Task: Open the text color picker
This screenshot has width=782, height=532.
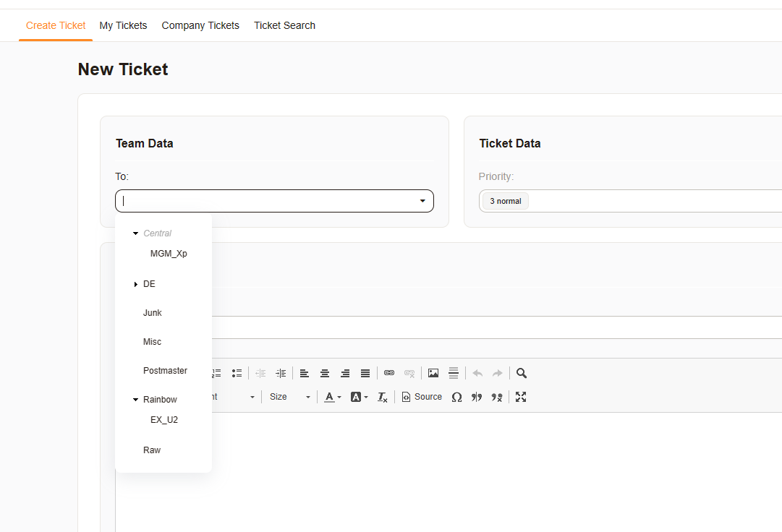Action: coord(333,397)
